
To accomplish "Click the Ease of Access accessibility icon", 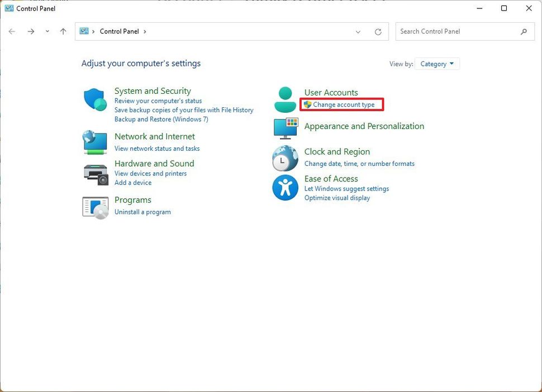I will 285,186.
